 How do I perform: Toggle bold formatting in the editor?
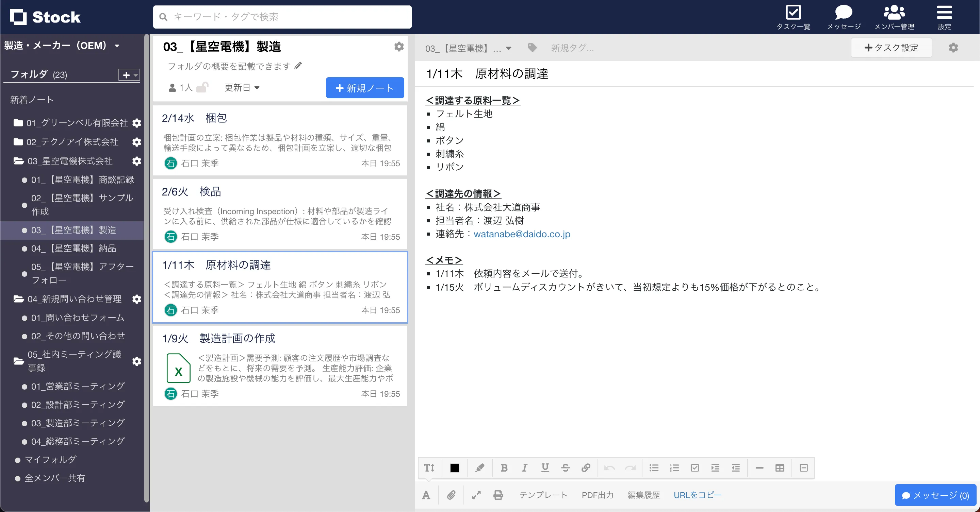coord(504,468)
